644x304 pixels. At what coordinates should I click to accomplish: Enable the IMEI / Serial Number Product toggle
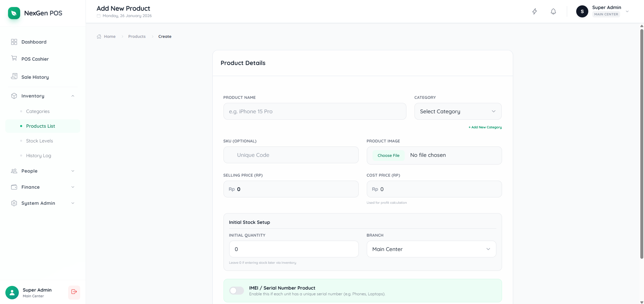(x=236, y=290)
